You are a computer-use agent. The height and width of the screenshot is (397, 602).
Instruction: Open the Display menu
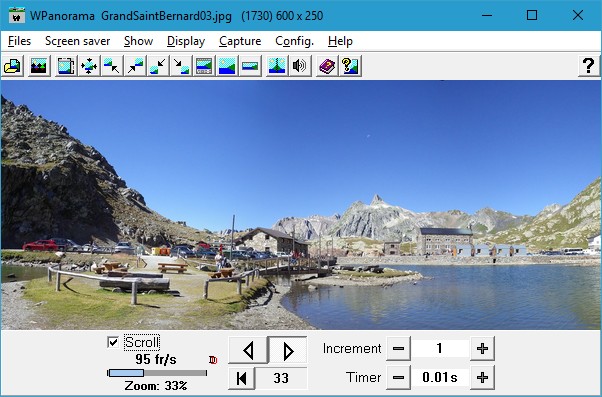[186, 41]
